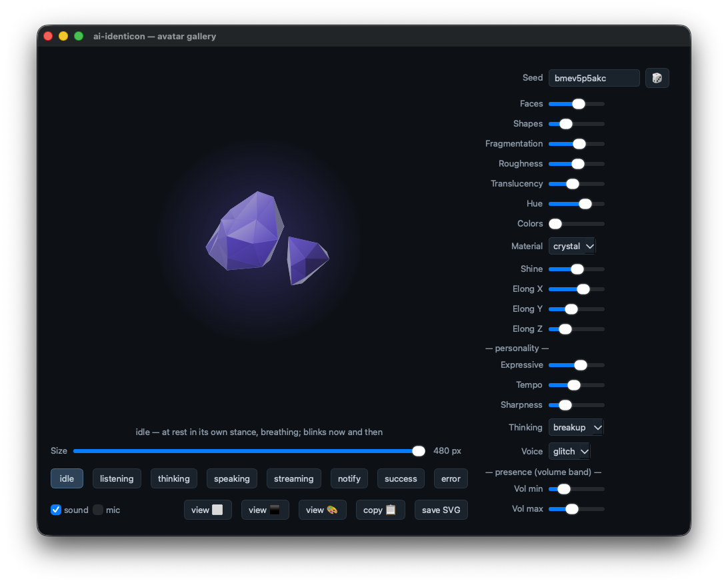Adjust the Hue slider

576,204
